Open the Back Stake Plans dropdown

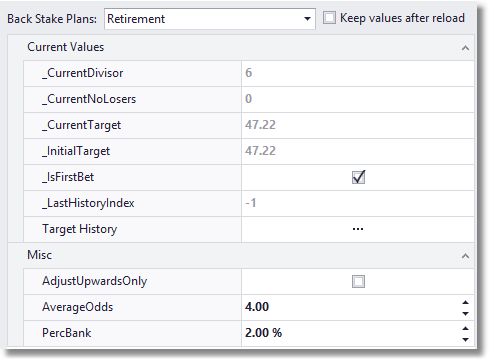click(x=210, y=19)
